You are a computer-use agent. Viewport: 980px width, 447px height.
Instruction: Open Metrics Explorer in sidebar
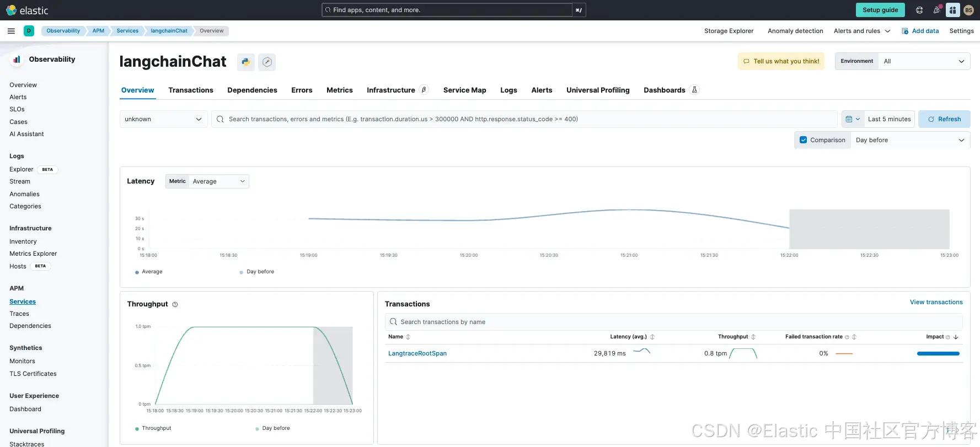pyautogui.click(x=33, y=254)
